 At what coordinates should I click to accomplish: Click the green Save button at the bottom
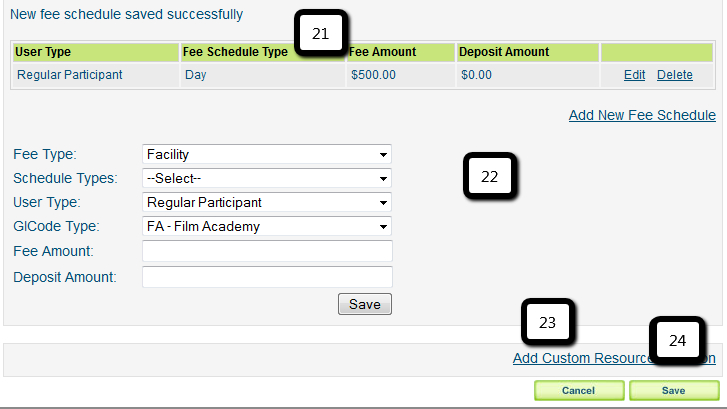[673, 390]
